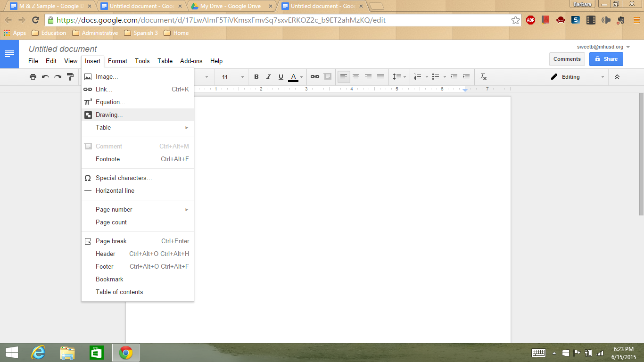Choose Equation... from Insert menu
This screenshot has width=644, height=362.
pos(138,102)
